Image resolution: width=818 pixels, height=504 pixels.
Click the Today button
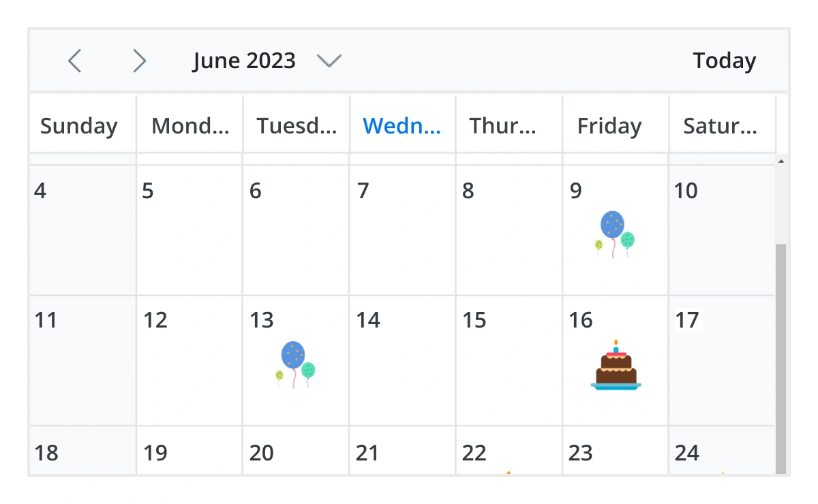(x=724, y=61)
